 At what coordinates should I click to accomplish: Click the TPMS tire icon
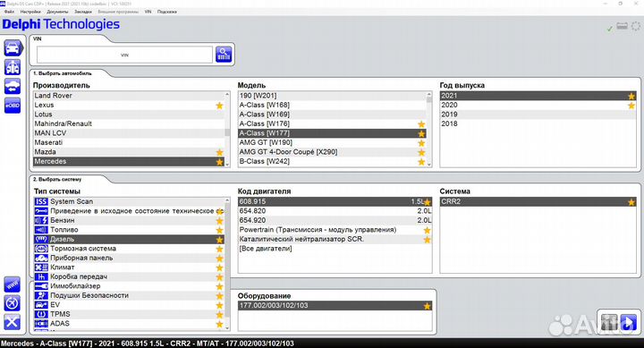pos(41,314)
